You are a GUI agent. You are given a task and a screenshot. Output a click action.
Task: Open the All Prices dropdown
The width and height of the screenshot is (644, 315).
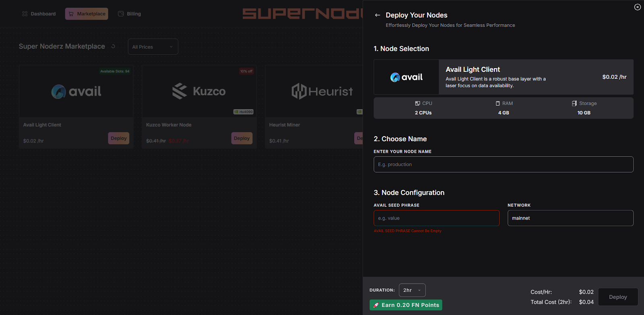click(153, 47)
